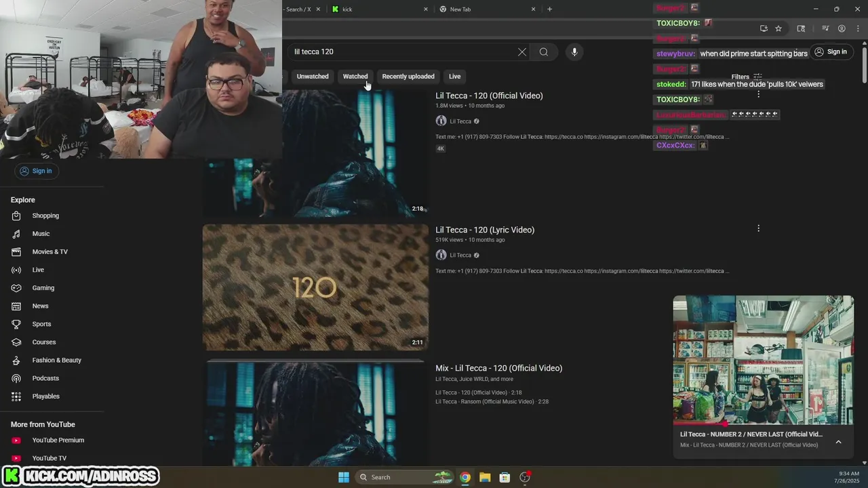Open Shopping in the Explore sidebar
The height and width of the screenshot is (488, 868).
(x=45, y=216)
